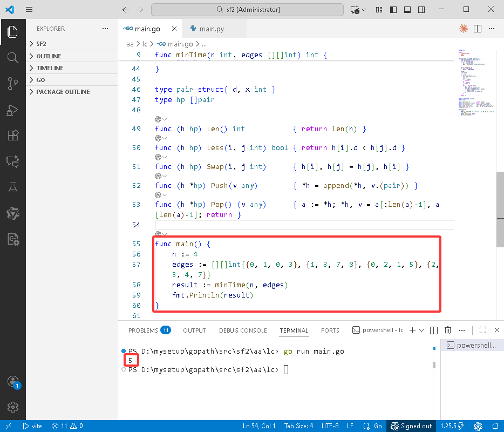Change file encoding UTF-8
Screen dimensions: 504x432
pos(330,426)
